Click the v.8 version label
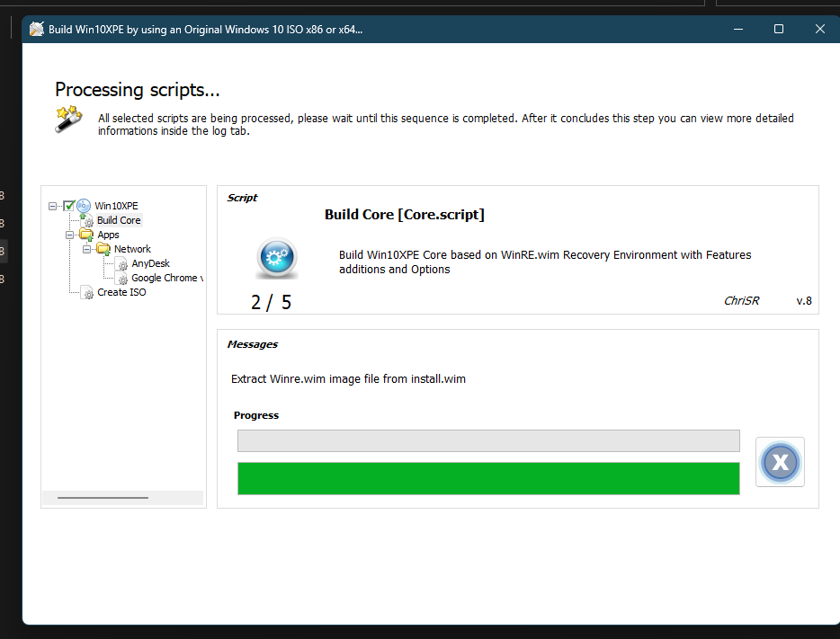Viewport: 840px width, 639px height. (804, 301)
